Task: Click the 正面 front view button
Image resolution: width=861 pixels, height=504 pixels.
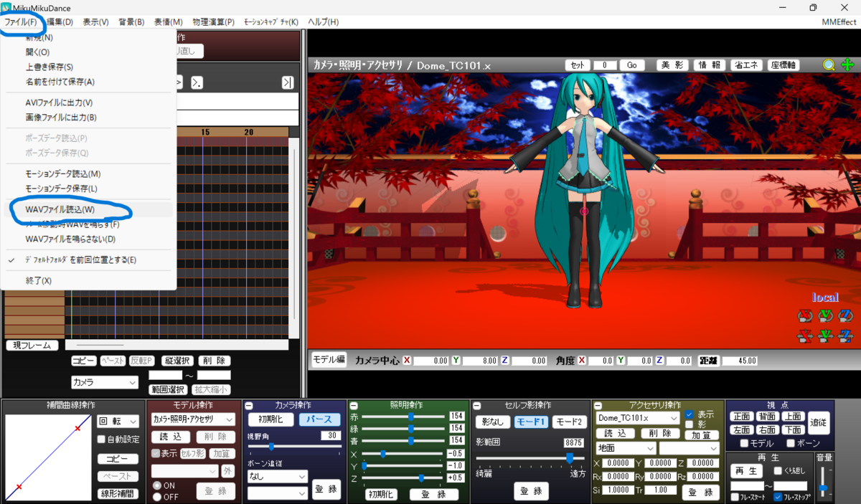Action: pos(742,417)
